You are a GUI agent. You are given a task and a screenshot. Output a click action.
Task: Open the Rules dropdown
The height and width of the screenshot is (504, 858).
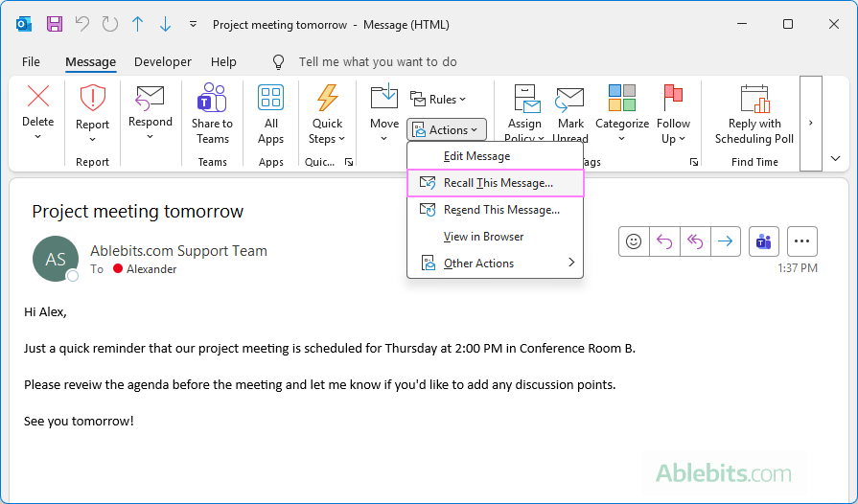click(x=438, y=99)
